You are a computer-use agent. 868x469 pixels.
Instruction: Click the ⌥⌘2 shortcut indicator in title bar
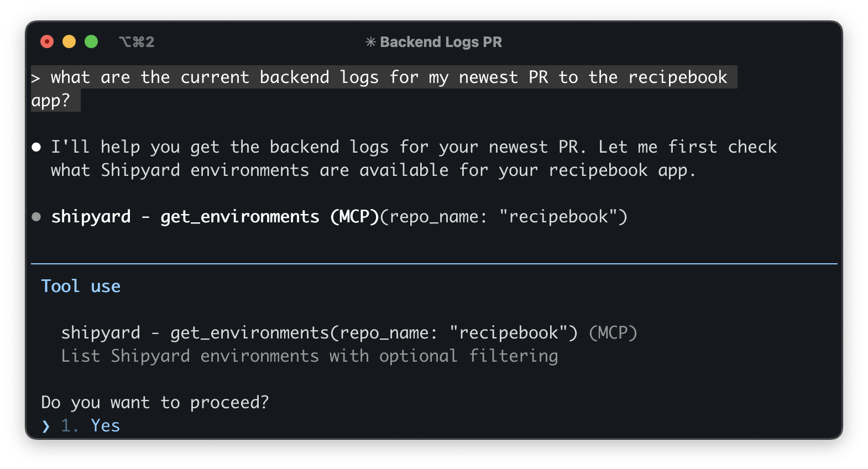click(x=137, y=42)
